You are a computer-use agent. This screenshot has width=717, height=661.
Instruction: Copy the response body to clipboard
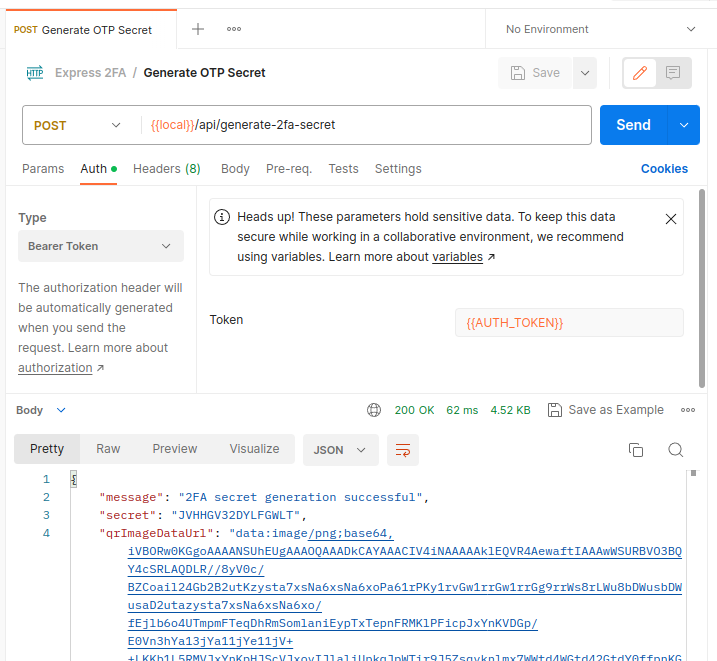[x=636, y=450]
